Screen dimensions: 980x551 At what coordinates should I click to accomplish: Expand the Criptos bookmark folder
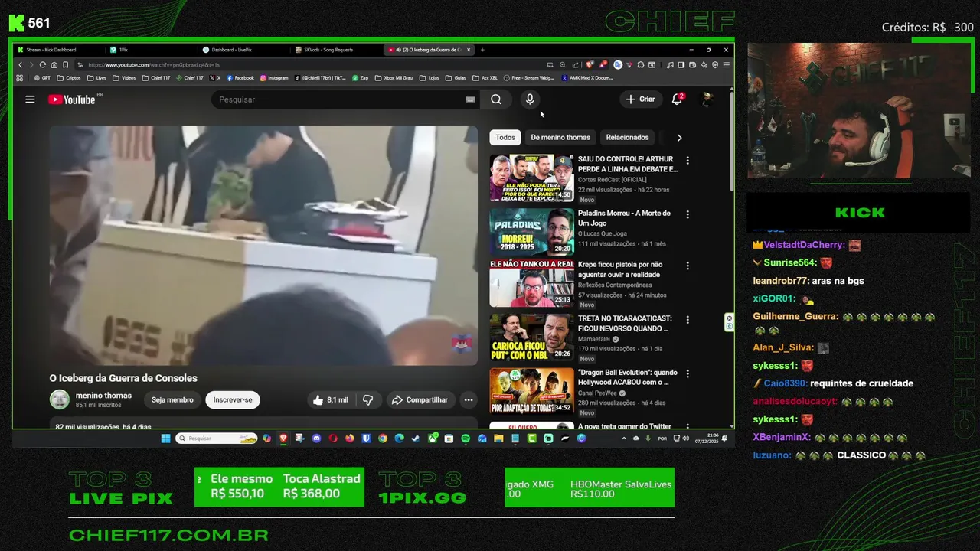(x=69, y=78)
